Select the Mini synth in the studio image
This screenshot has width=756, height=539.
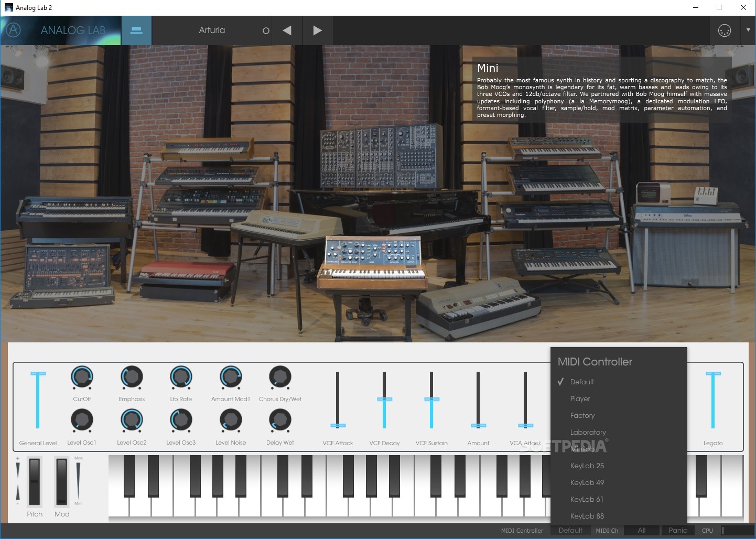pos(373,262)
